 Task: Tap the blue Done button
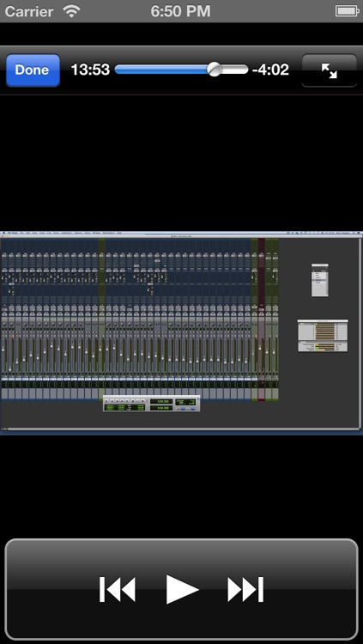pos(33,70)
